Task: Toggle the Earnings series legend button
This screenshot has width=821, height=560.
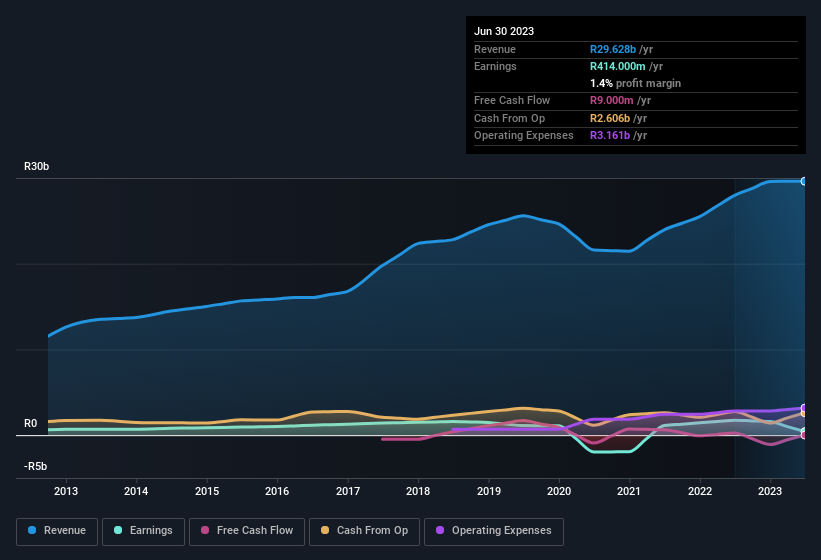Action: point(143,531)
